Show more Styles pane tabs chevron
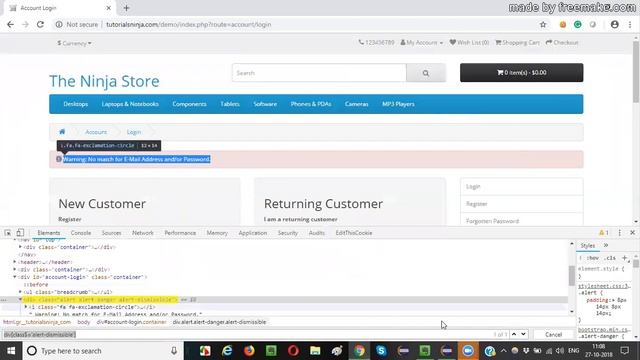Screen dimensions: 640x360 click(x=606, y=245)
